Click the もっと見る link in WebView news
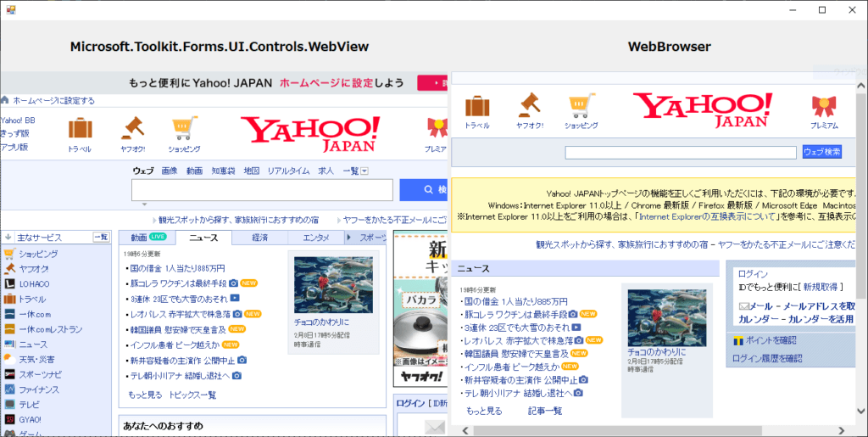This screenshot has width=868, height=437. point(145,395)
